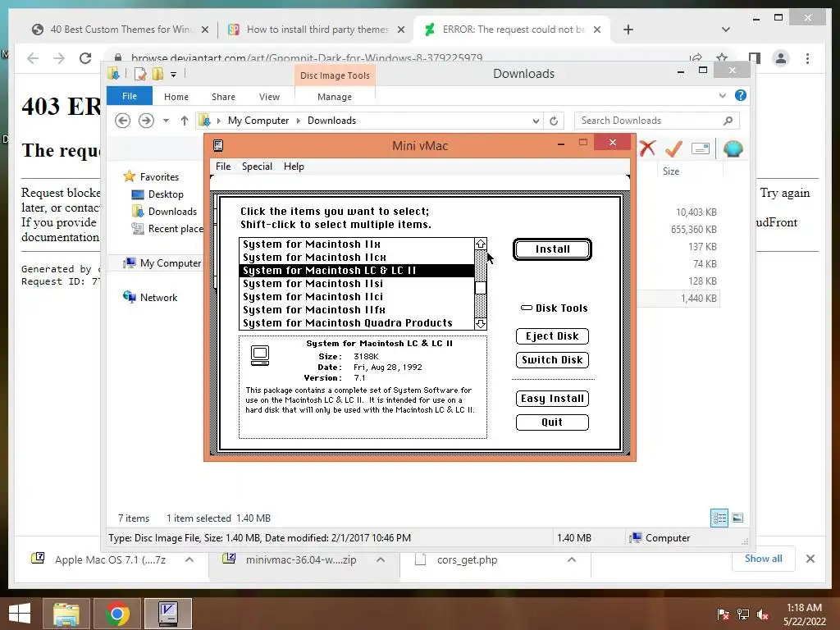The image size is (840, 630).
Task: Refresh the Downloads folder
Action: (x=554, y=121)
